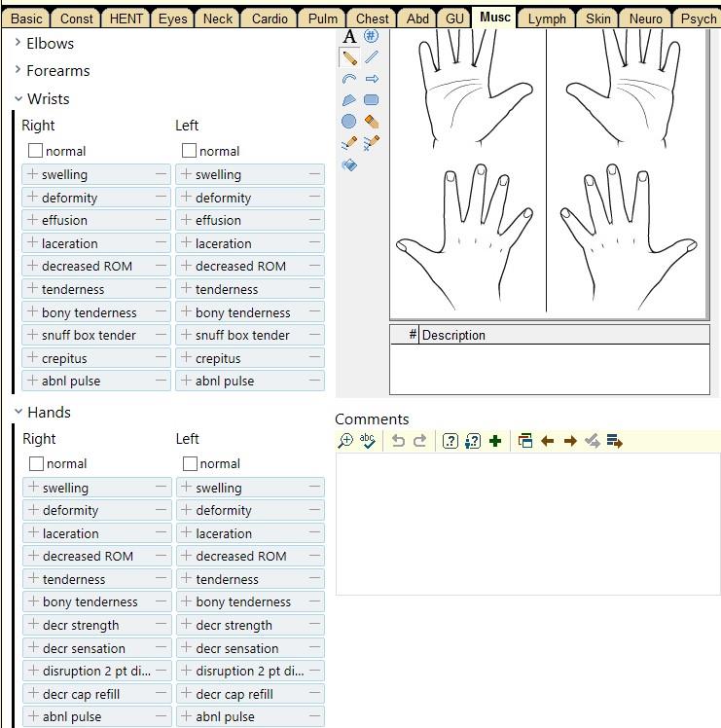721x728 pixels.
Task: Switch to the Neuro tab
Action: pyautogui.click(x=645, y=18)
